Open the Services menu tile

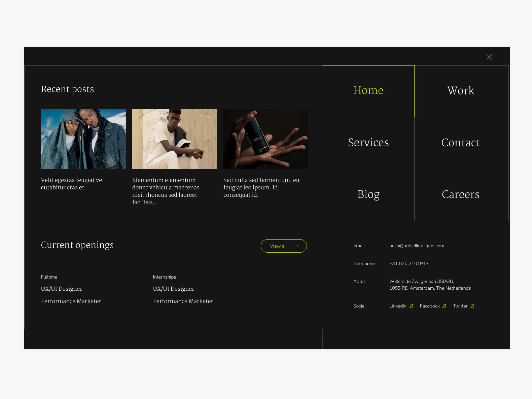coord(368,143)
